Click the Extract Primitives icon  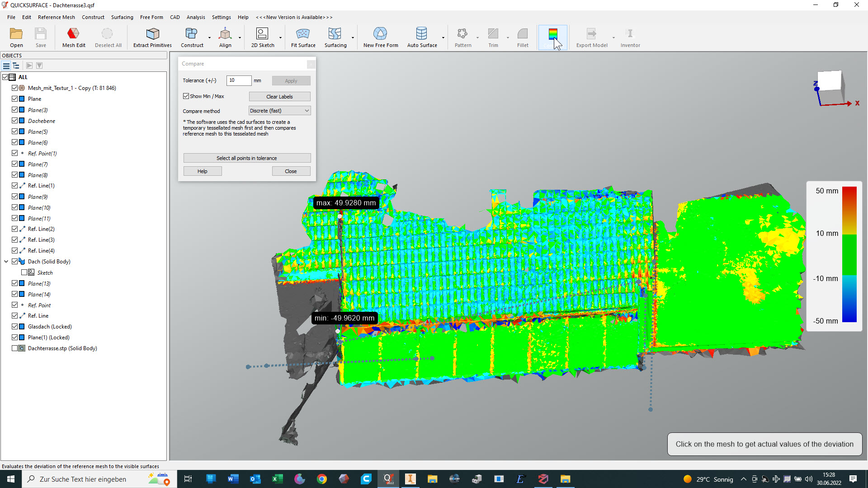click(152, 37)
